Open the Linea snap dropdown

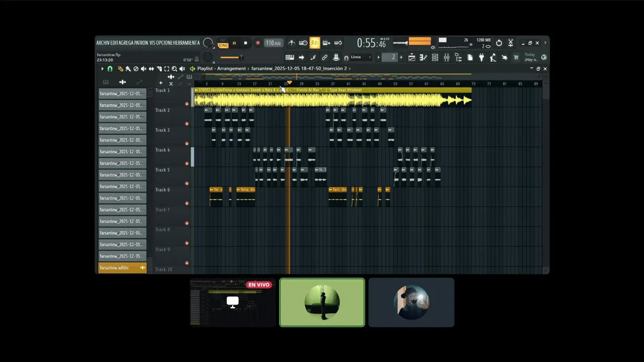point(360,57)
